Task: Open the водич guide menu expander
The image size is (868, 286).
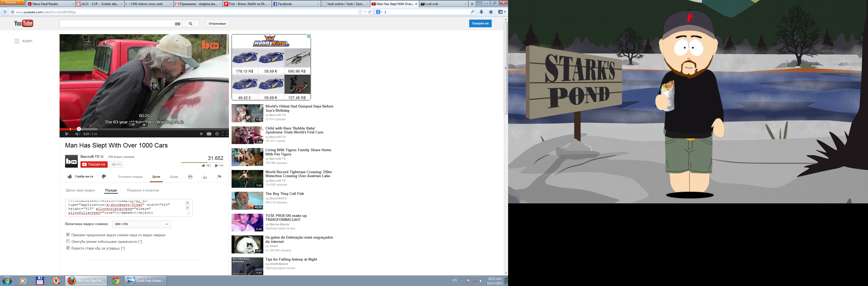Action: coord(17,41)
